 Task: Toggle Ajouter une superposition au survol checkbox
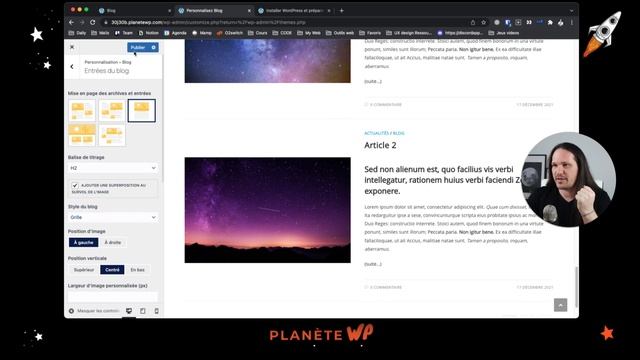pos(75,185)
